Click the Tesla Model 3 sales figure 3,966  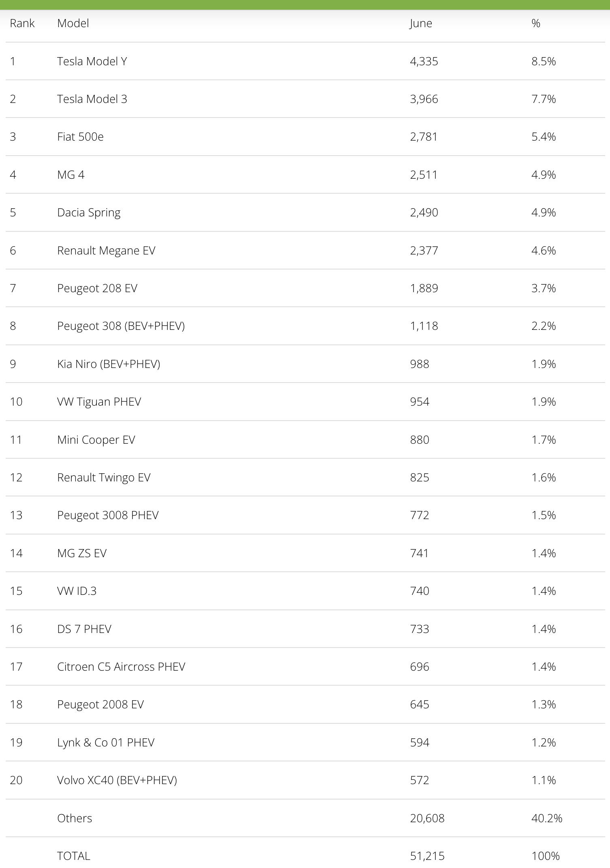tap(424, 99)
